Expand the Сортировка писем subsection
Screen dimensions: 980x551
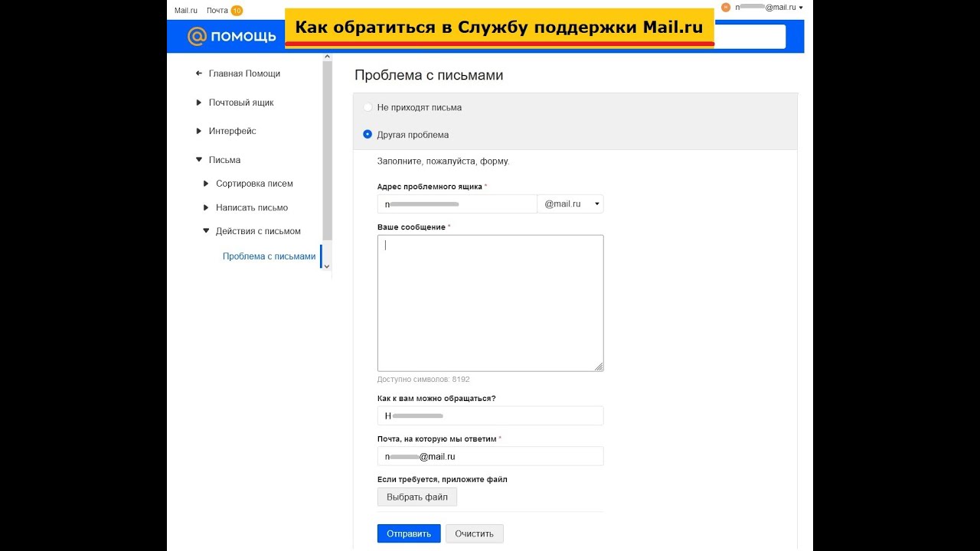point(206,184)
